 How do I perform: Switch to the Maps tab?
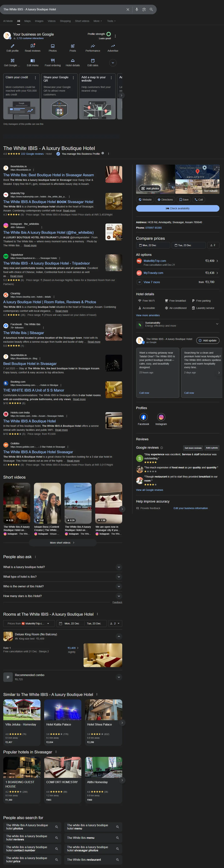coord(27,21)
